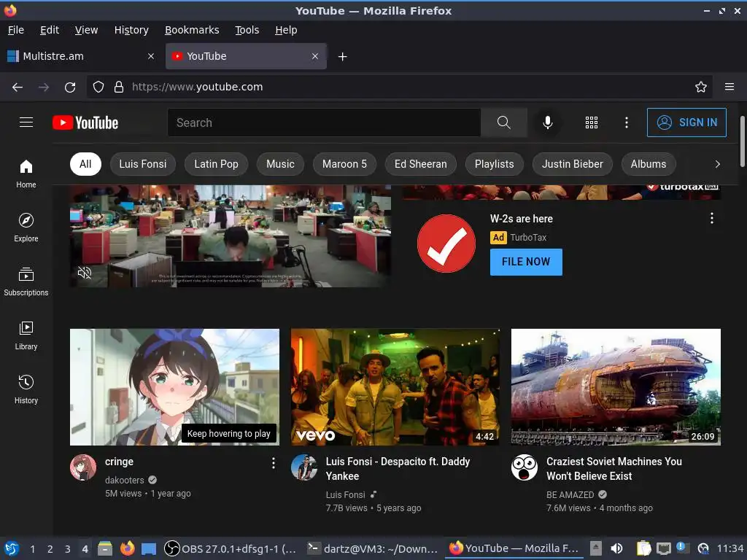Open options menu for cringe video
The image size is (747, 560).
point(274,463)
